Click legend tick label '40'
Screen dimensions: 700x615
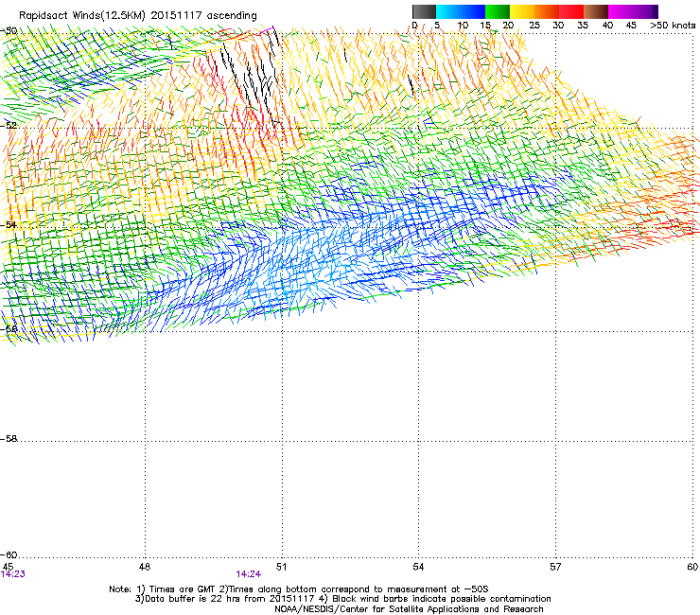[x=607, y=25]
